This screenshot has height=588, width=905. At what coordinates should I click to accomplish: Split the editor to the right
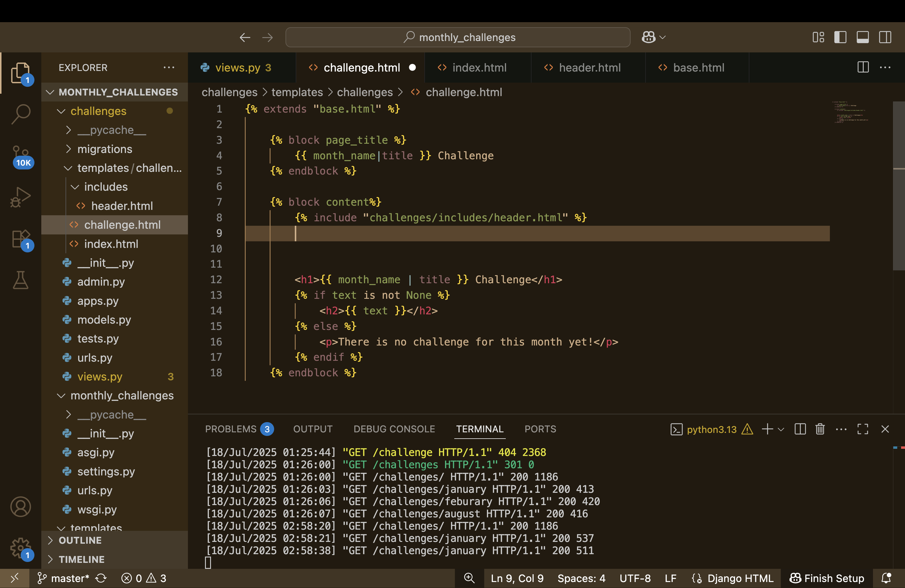point(863,67)
